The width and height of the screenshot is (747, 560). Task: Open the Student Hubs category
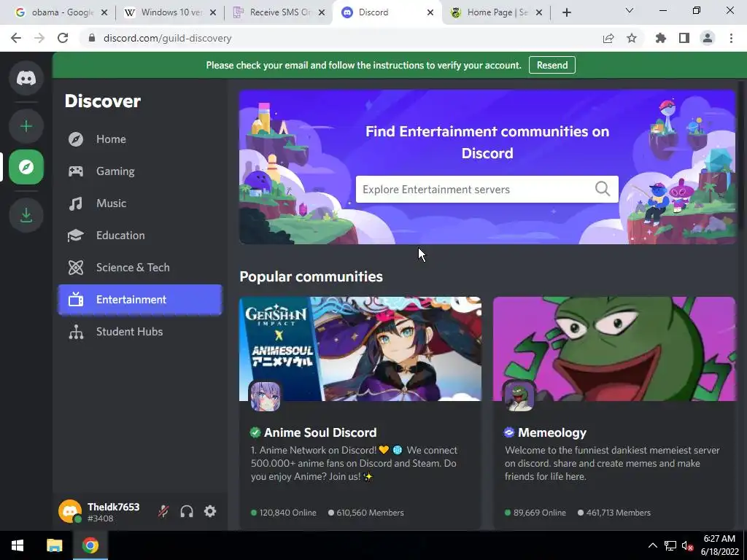point(140,332)
